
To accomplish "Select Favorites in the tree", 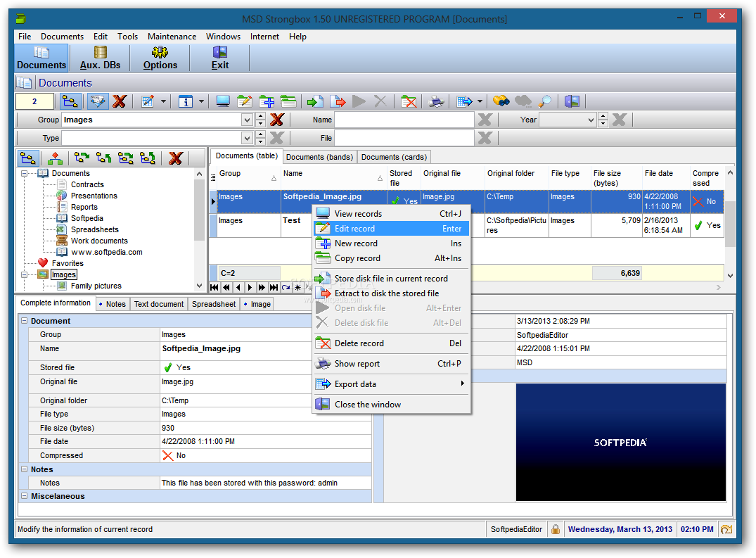I will click(x=68, y=263).
